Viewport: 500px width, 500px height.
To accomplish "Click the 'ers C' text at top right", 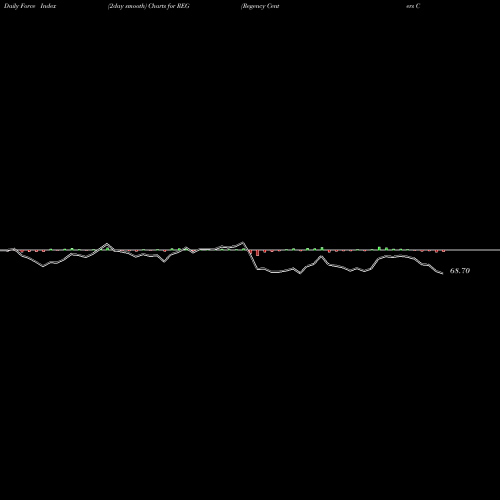I will point(413,6).
